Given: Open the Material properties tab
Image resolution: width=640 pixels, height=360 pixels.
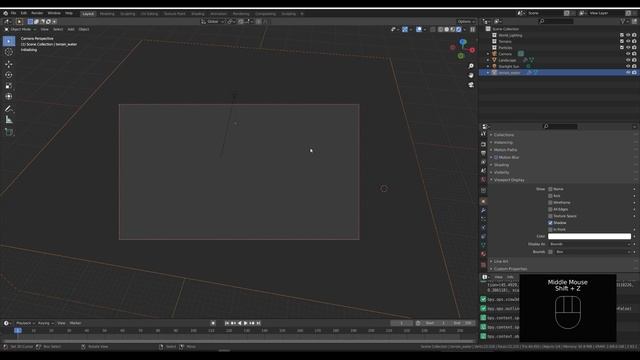Looking at the screenshot, I should click(x=483, y=254).
